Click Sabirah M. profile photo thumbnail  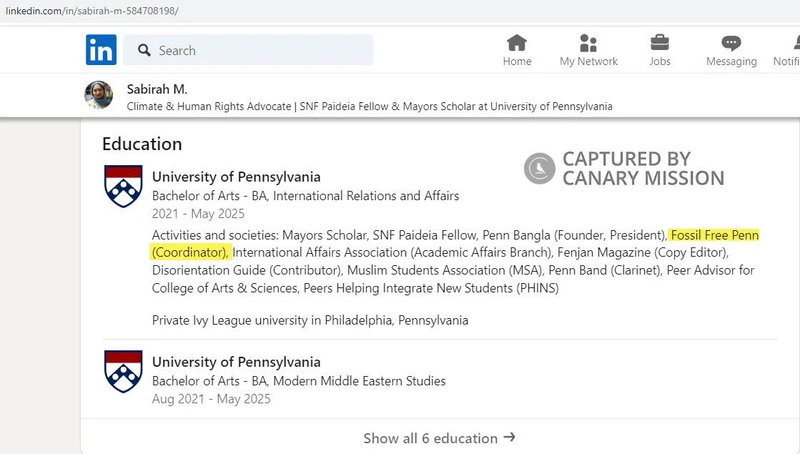(98, 95)
